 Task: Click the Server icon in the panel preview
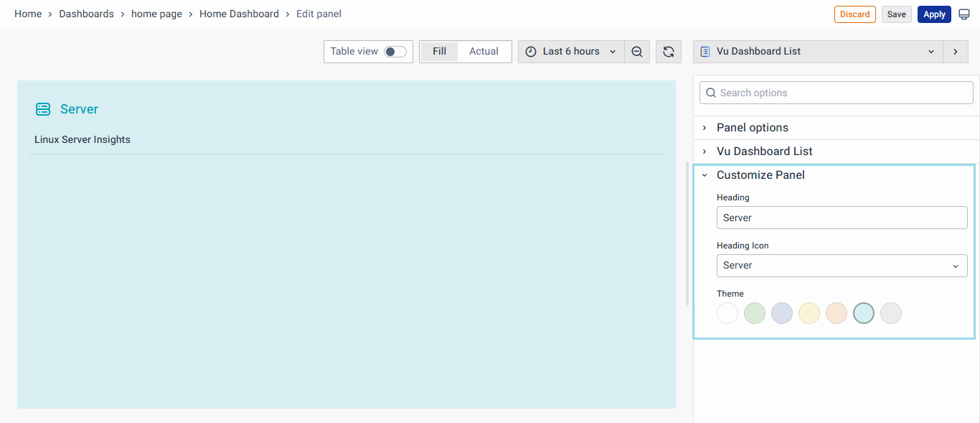[x=43, y=108]
